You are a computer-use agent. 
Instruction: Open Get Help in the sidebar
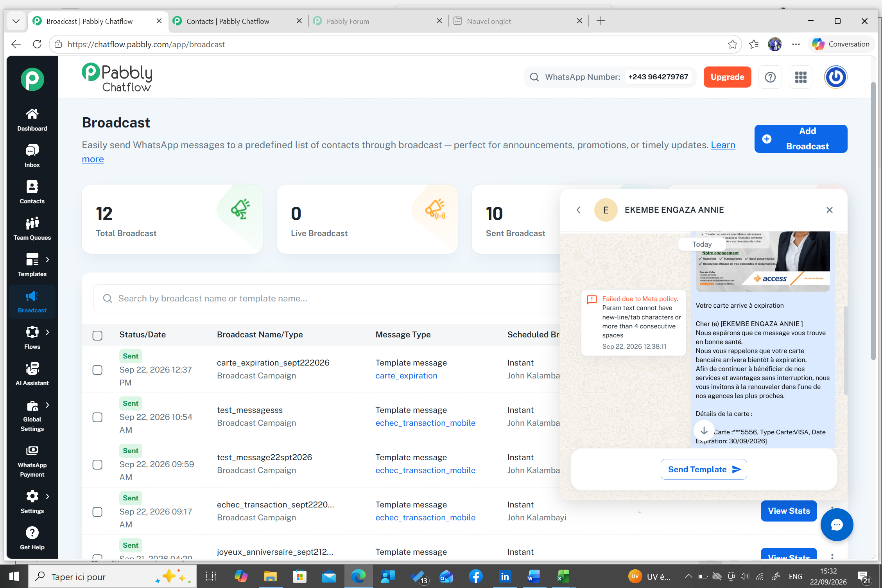click(32, 538)
